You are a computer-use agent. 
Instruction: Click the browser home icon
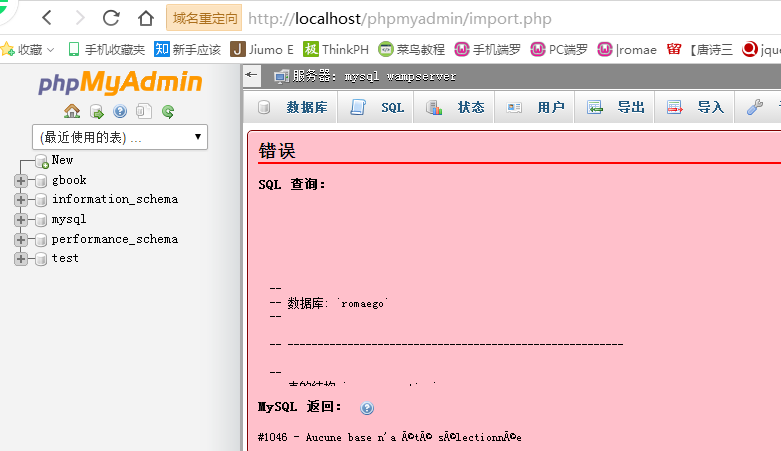pyautogui.click(x=145, y=18)
